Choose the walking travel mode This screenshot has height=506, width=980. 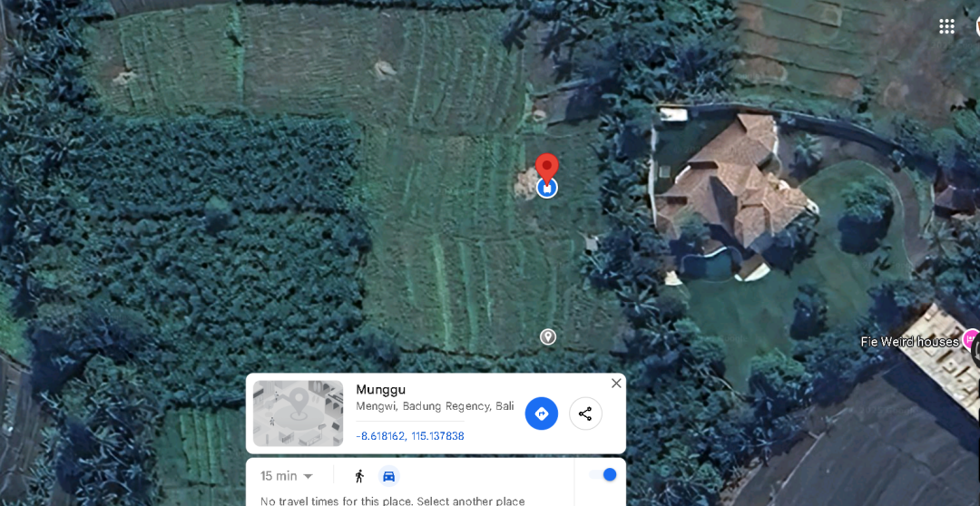(359, 476)
